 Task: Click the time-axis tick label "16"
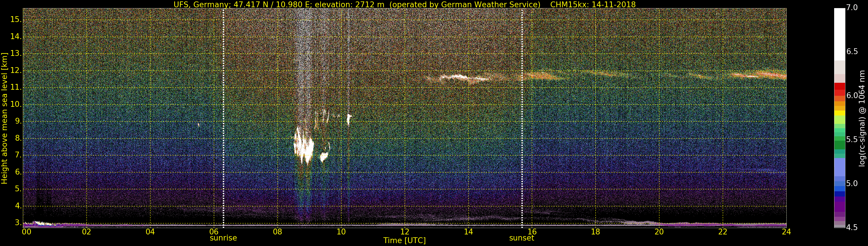[532, 232]
